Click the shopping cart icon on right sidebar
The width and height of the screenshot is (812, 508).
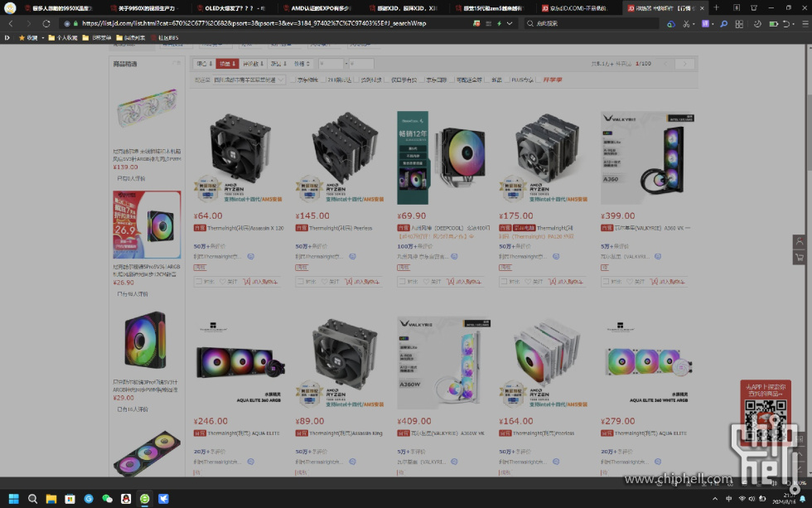click(x=799, y=258)
